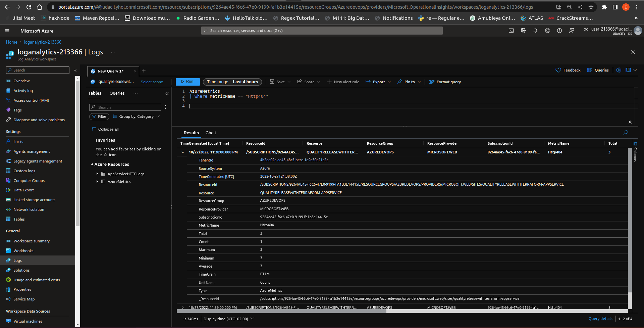Change Display time UTC+02:00 dropdown

point(229,319)
